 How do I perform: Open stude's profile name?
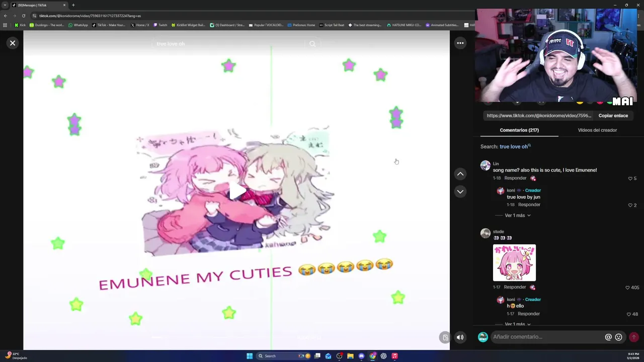(498, 232)
